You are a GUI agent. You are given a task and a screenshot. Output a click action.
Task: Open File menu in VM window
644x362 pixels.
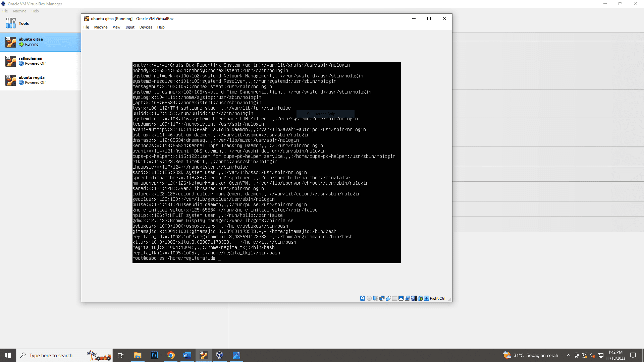click(x=86, y=27)
